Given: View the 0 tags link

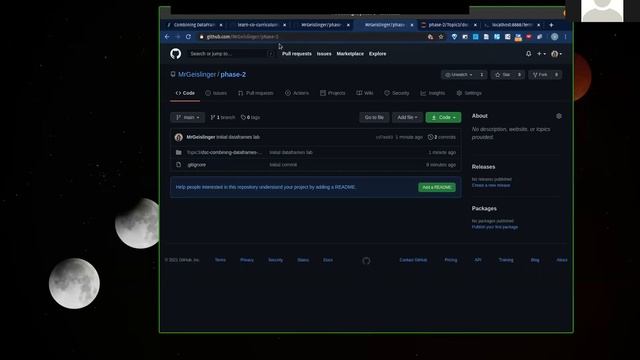Looking at the screenshot, I should point(250,117).
